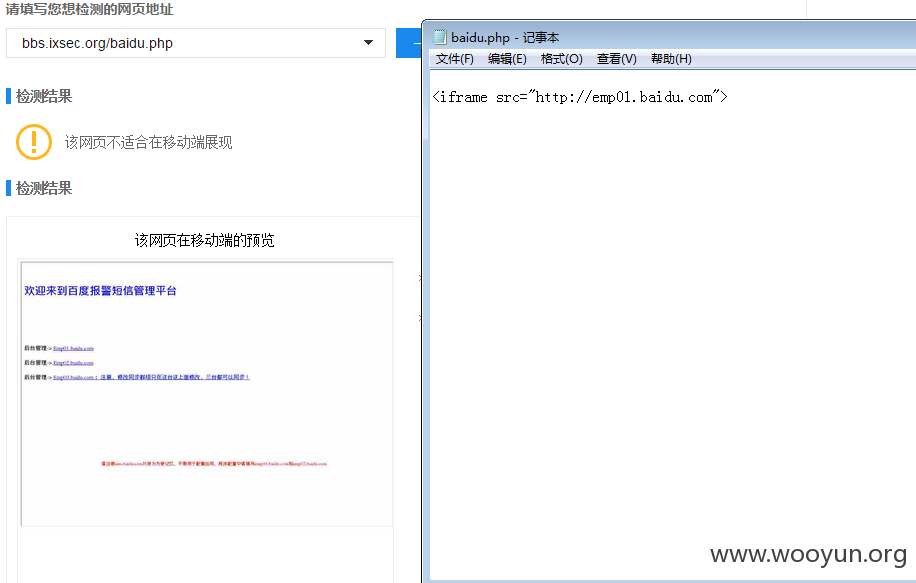Open the 帮助(H) menu in Notepad
The height and width of the screenshot is (583, 916).
pos(671,59)
